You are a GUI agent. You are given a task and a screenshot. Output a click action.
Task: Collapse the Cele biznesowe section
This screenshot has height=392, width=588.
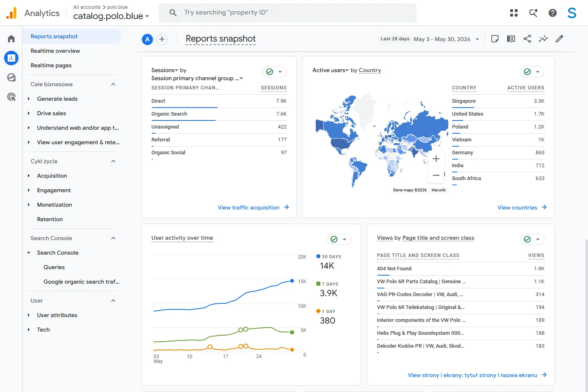[113, 84]
